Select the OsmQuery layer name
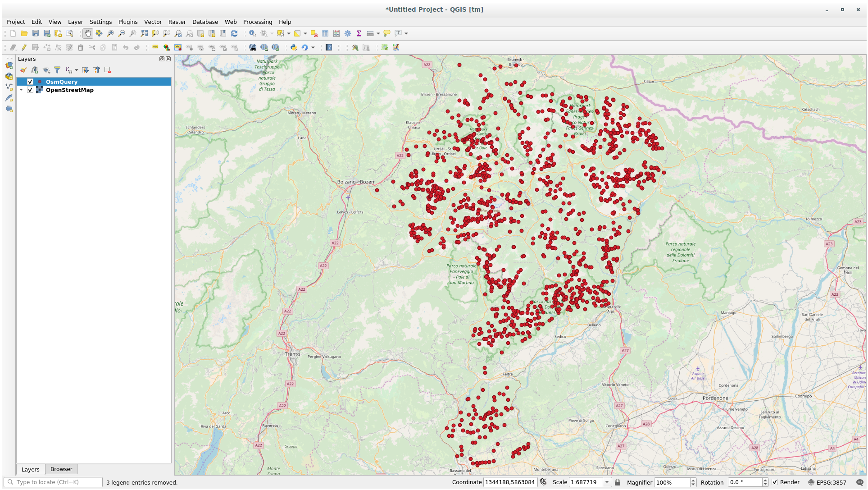This screenshot has height=490, width=868. pyautogui.click(x=62, y=82)
